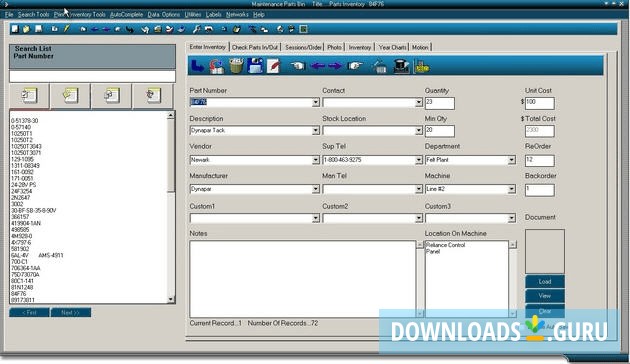Image resolution: width=630 pixels, height=364 pixels.
Task: Open the Year Charts tab
Action: [x=393, y=47]
